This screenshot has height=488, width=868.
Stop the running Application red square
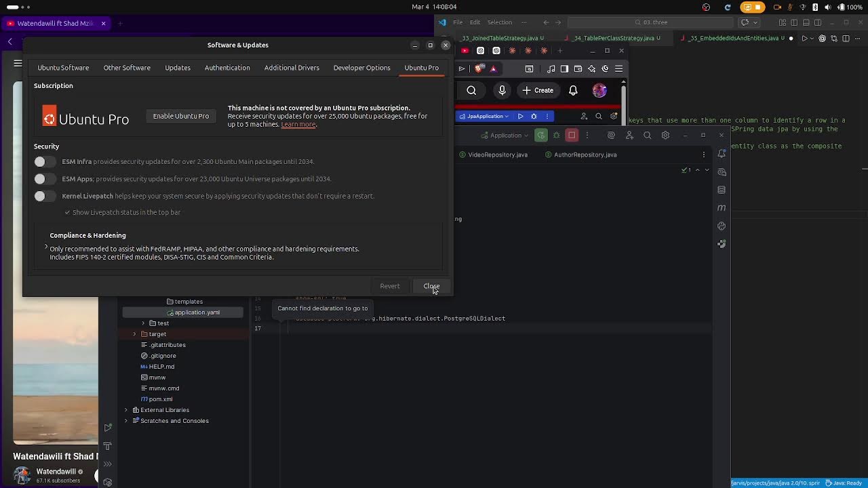coord(572,136)
